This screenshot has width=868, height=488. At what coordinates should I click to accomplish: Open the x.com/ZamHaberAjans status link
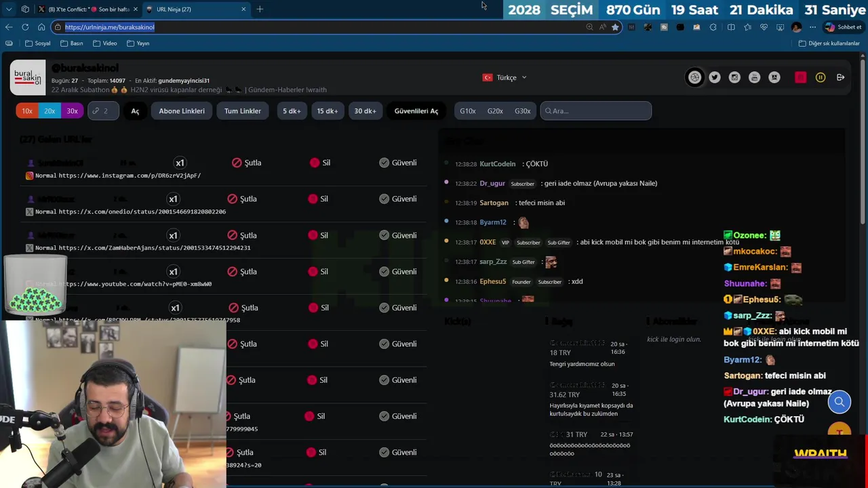click(155, 248)
